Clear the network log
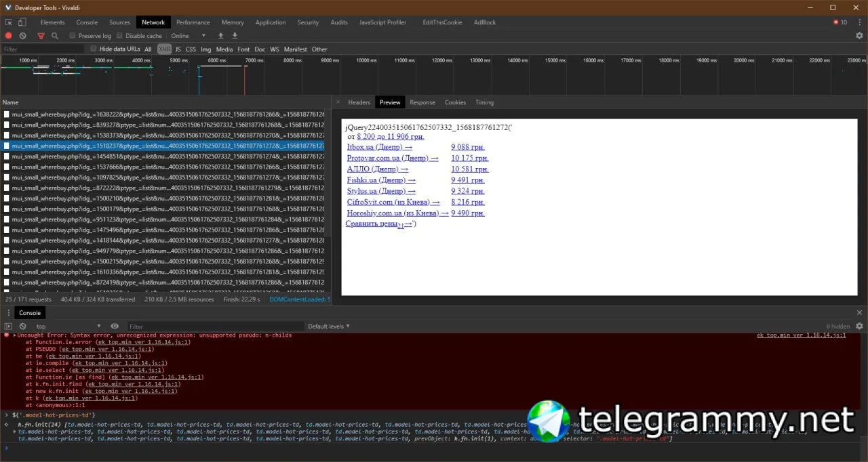This screenshot has height=462, width=868. pyautogui.click(x=22, y=36)
